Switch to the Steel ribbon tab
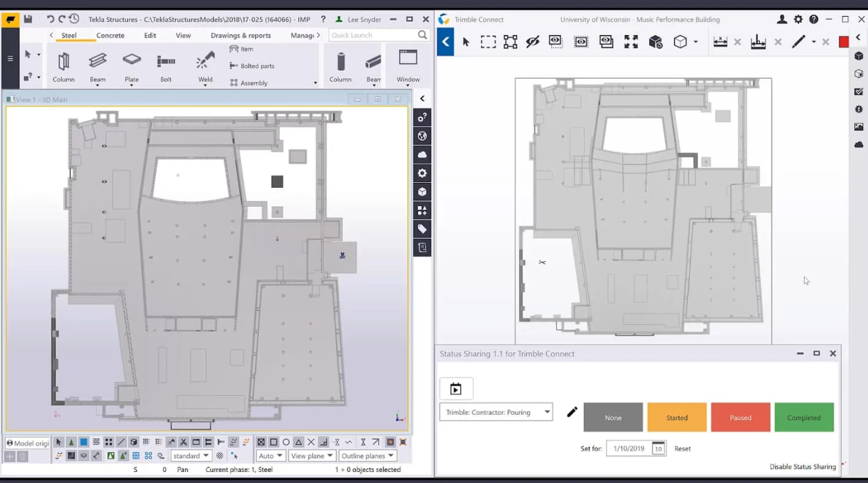This screenshot has height=483, width=868. pyautogui.click(x=69, y=35)
